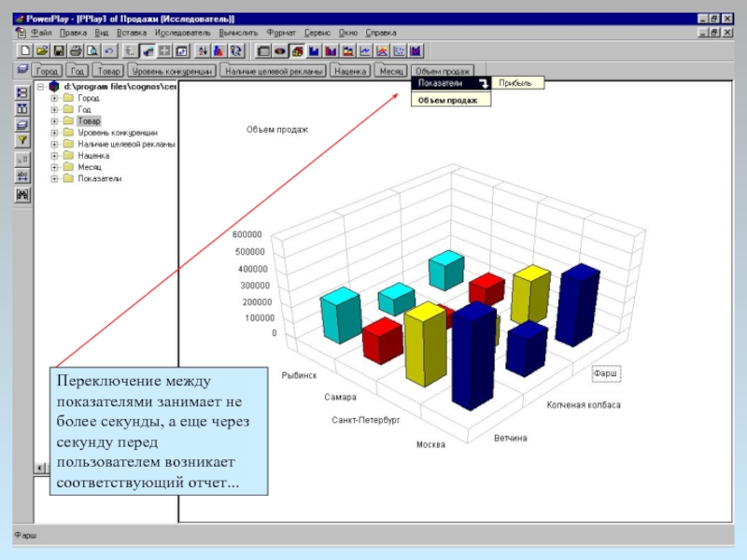
Task: Select the Фарш axis label on chart
Action: (x=606, y=373)
